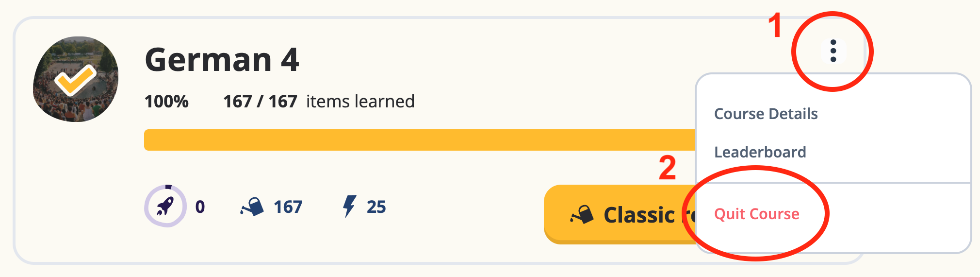Click the 100% completion label
This screenshot has height=277, width=980.
tap(166, 102)
